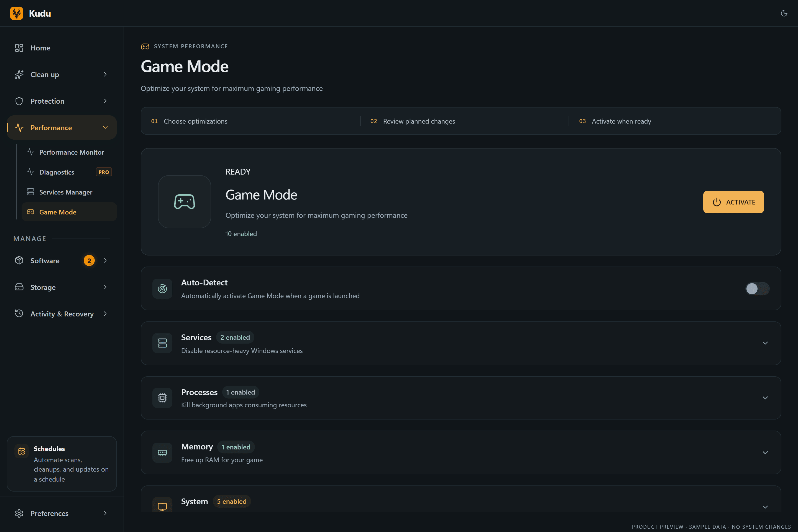Expand the Protection submenu chevron
The image size is (798, 532).
[x=105, y=101]
